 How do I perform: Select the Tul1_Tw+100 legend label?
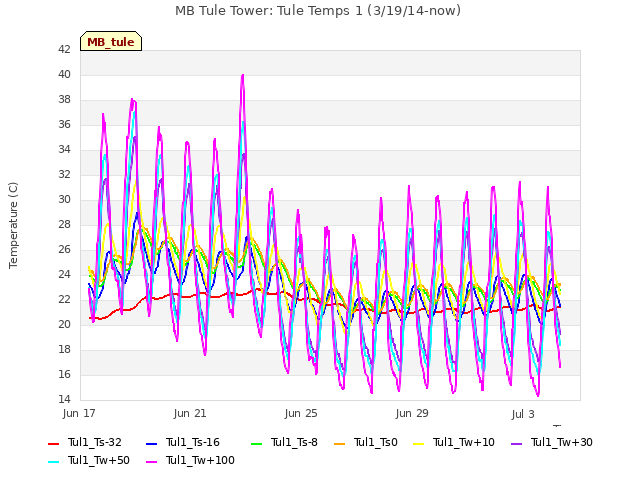click(200, 460)
